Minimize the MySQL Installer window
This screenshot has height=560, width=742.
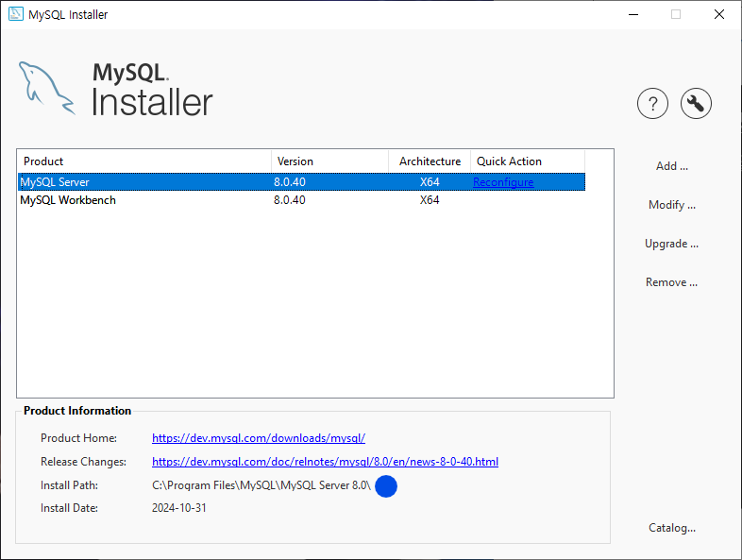[x=633, y=14]
